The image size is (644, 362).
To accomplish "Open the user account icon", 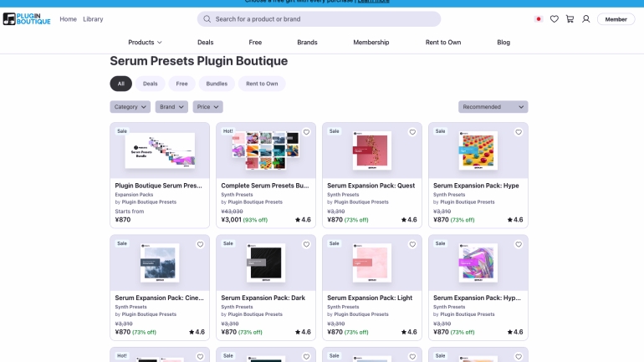I will (x=585, y=19).
